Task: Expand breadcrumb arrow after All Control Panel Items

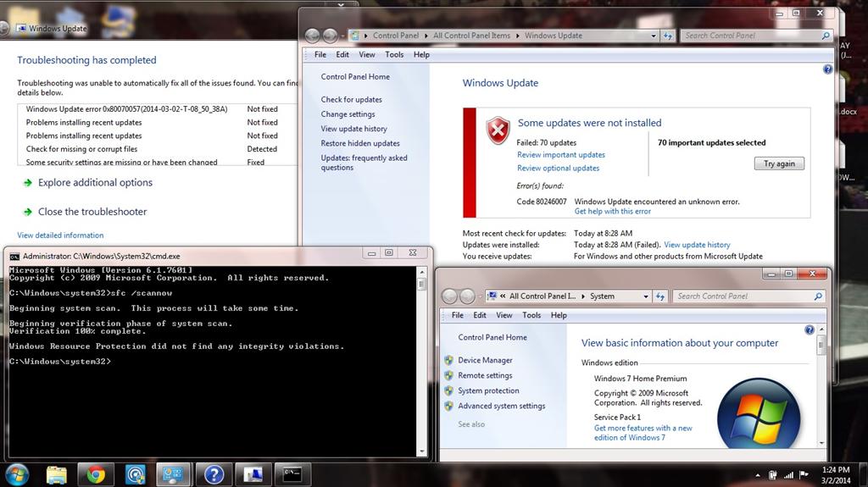Action: point(518,36)
